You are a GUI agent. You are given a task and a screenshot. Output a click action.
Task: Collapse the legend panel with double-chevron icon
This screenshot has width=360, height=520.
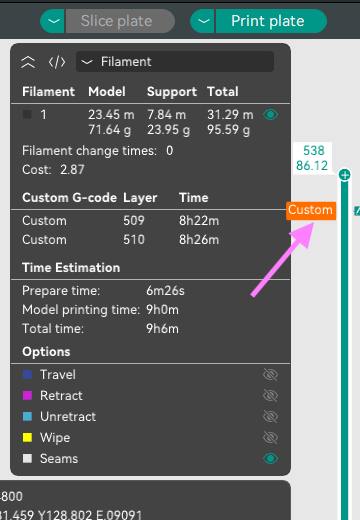28,62
